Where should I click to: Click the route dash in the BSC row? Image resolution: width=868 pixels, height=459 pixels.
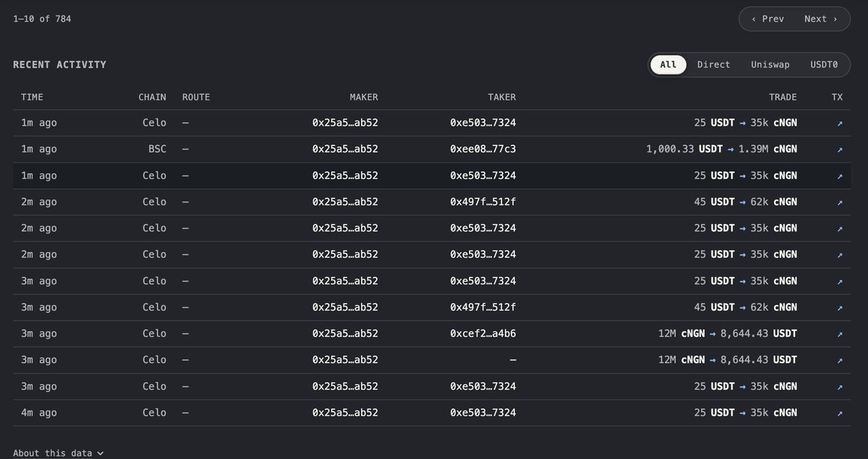coord(186,150)
